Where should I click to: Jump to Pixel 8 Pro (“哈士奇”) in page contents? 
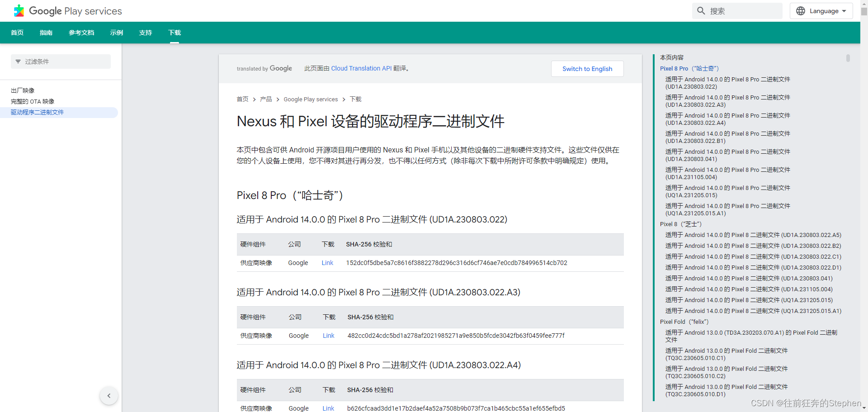689,69
